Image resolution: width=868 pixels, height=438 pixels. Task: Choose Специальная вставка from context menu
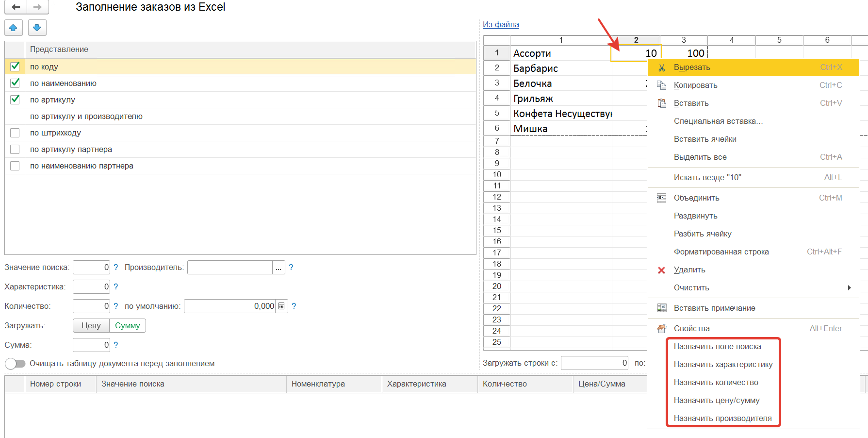[x=753, y=121]
